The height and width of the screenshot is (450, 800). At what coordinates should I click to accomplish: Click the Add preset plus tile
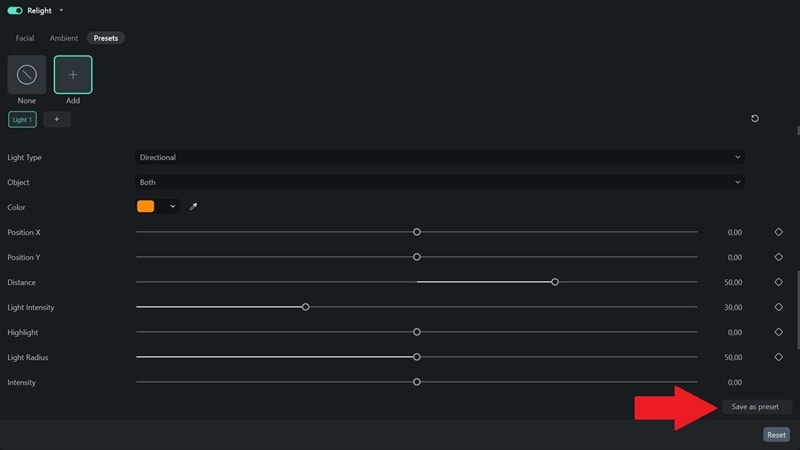[x=73, y=75]
